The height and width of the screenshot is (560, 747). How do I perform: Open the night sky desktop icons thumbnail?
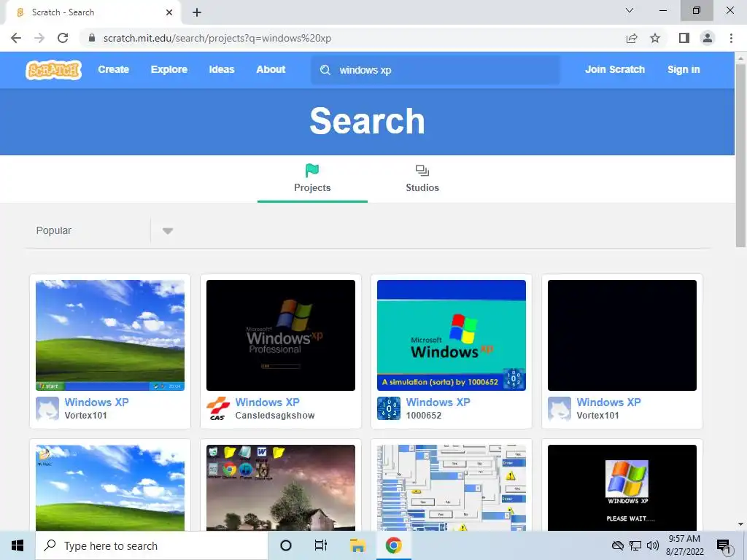click(281, 488)
